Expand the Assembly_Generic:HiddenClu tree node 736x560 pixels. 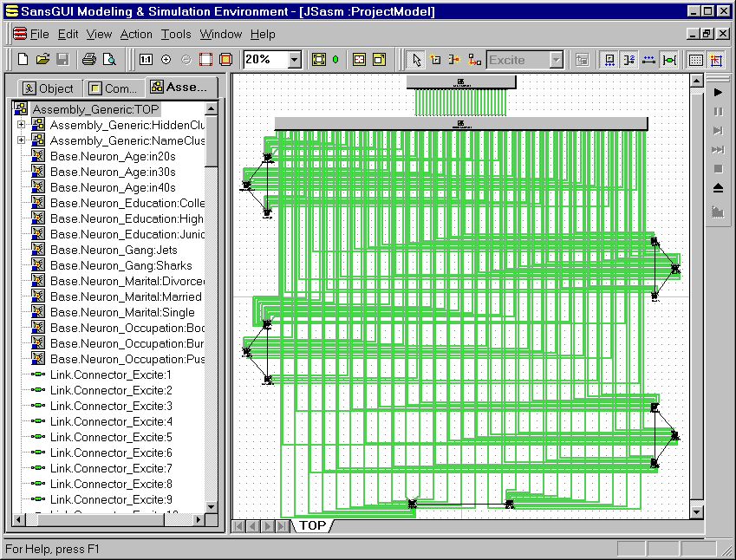tap(21, 125)
